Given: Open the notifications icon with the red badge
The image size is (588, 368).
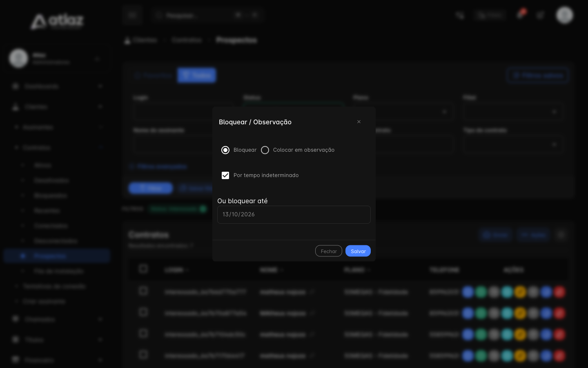Looking at the screenshot, I should 521,15.
